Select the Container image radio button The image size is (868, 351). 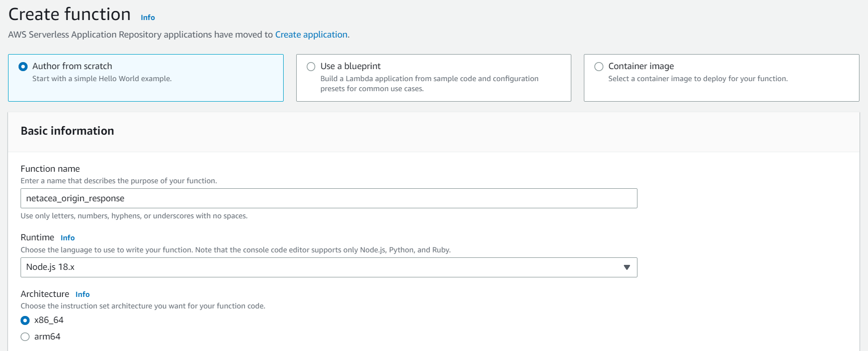pyautogui.click(x=598, y=67)
